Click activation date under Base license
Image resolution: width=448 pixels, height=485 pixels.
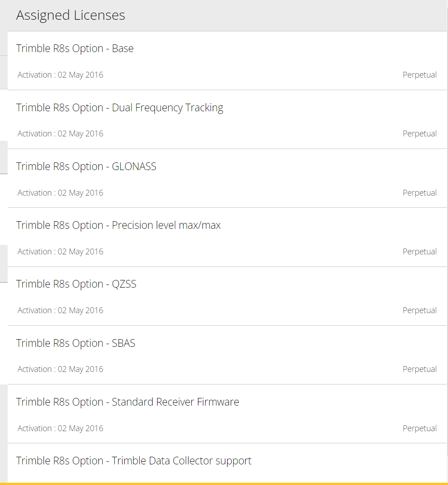tap(60, 75)
